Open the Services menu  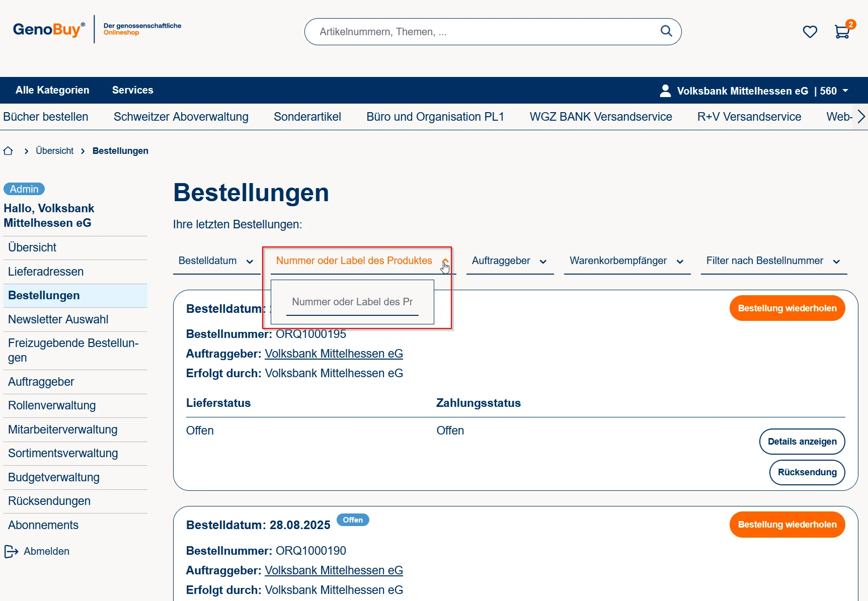tap(132, 90)
